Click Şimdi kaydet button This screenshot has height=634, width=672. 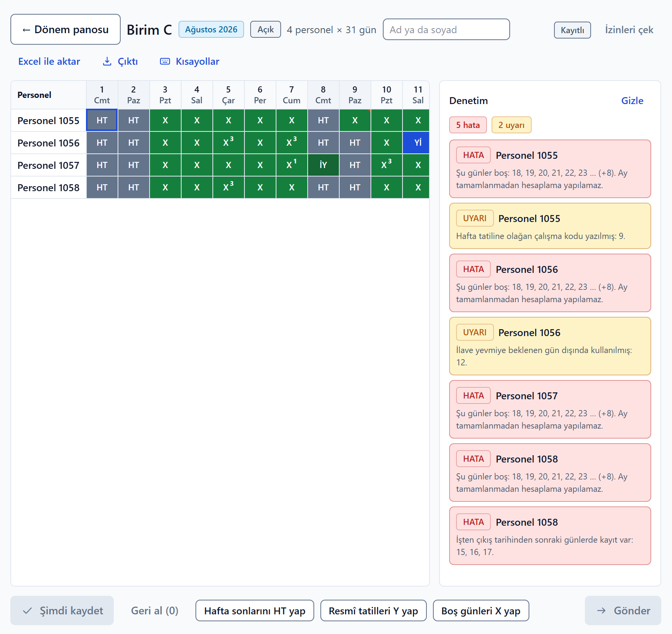62,610
